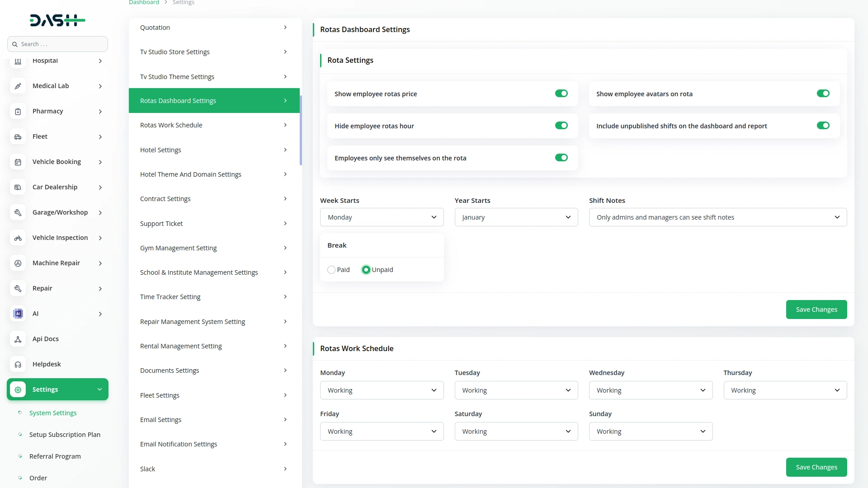Open the Saturday work schedule dropdown
The height and width of the screenshot is (488, 868).
[516, 432]
